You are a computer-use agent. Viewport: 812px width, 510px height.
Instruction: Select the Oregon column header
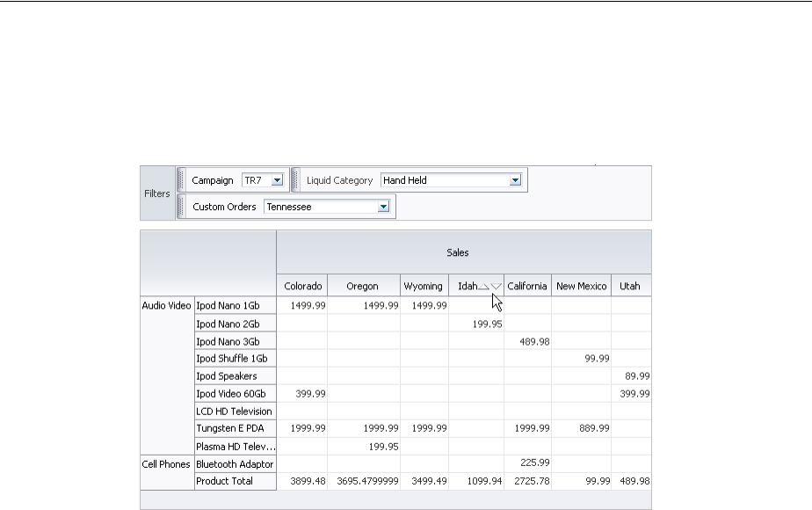pyautogui.click(x=364, y=286)
